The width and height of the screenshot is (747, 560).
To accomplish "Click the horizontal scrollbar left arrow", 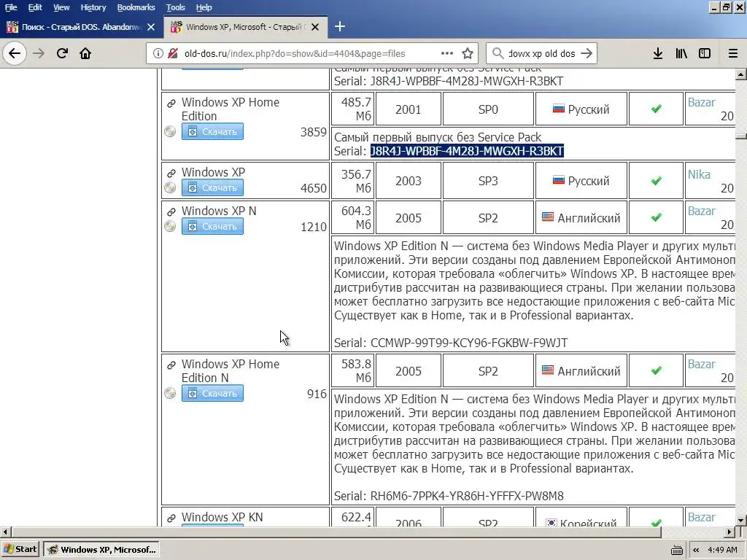I will pyautogui.click(x=5, y=532).
